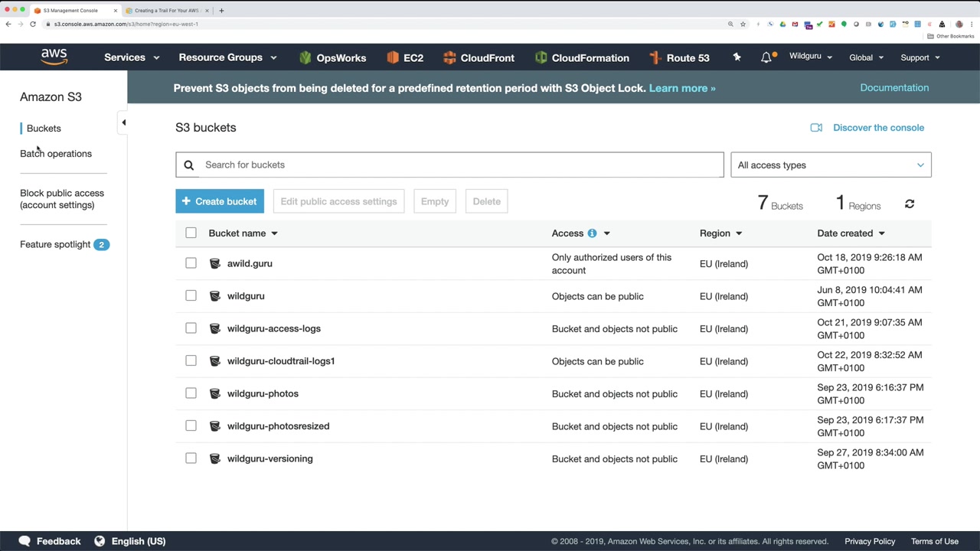Open Block public access account settings

click(62, 199)
